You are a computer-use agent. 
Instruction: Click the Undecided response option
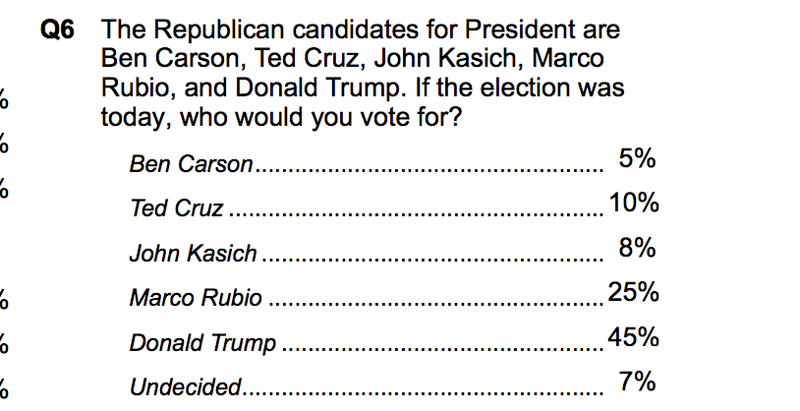185,387
